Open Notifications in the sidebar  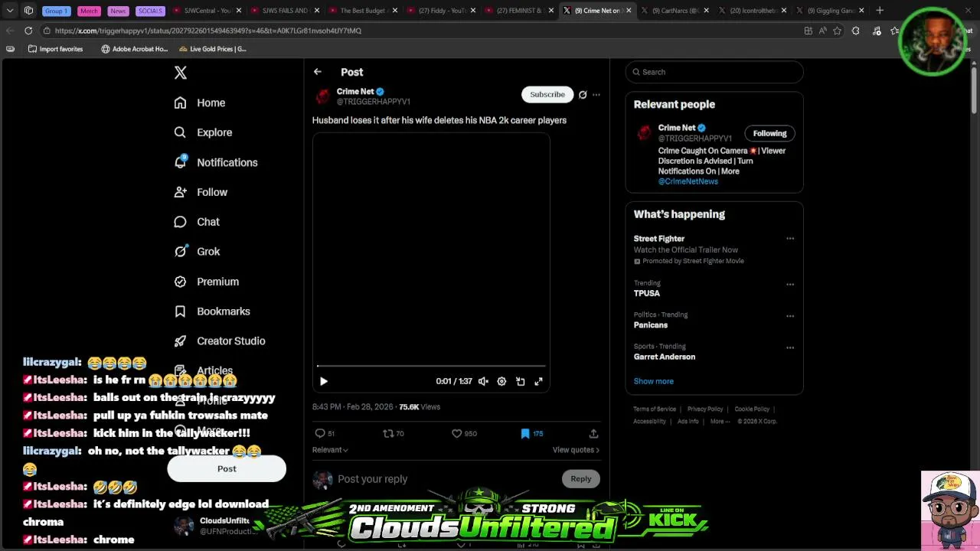tap(216, 162)
